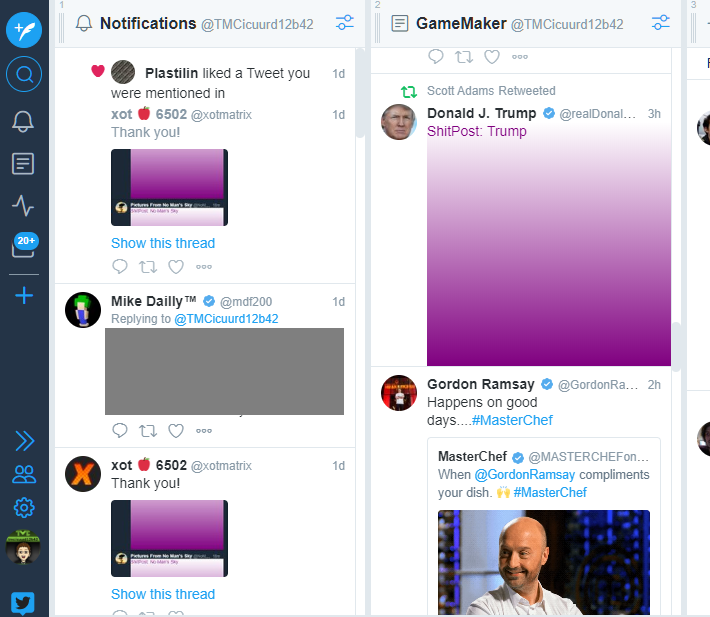The height and width of the screenshot is (617, 710).
Task: Click the MasterChef name in the quoted tweet
Action: (x=472, y=456)
